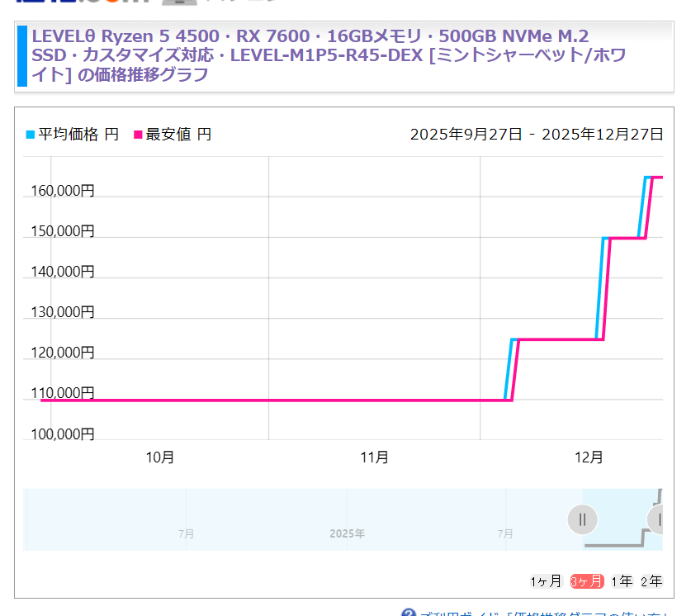The height and width of the screenshot is (616, 691).
Task: Click the 10月 label on x-axis
Action: pos(159,457)
